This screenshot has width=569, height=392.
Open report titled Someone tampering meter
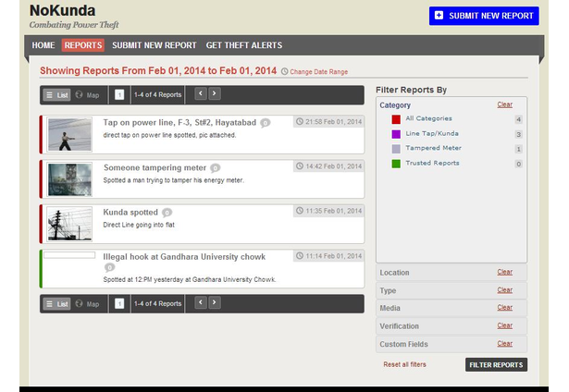[x=155, y=167]
